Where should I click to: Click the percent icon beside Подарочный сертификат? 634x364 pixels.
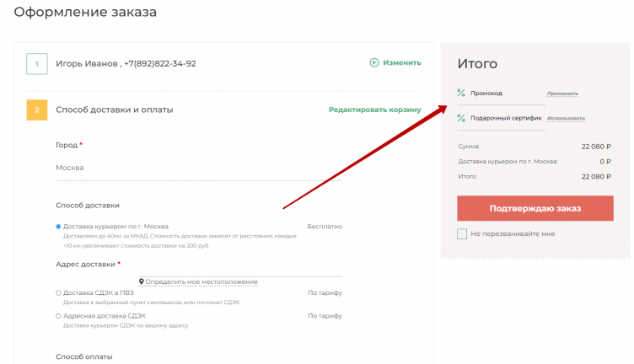point(461,118)
